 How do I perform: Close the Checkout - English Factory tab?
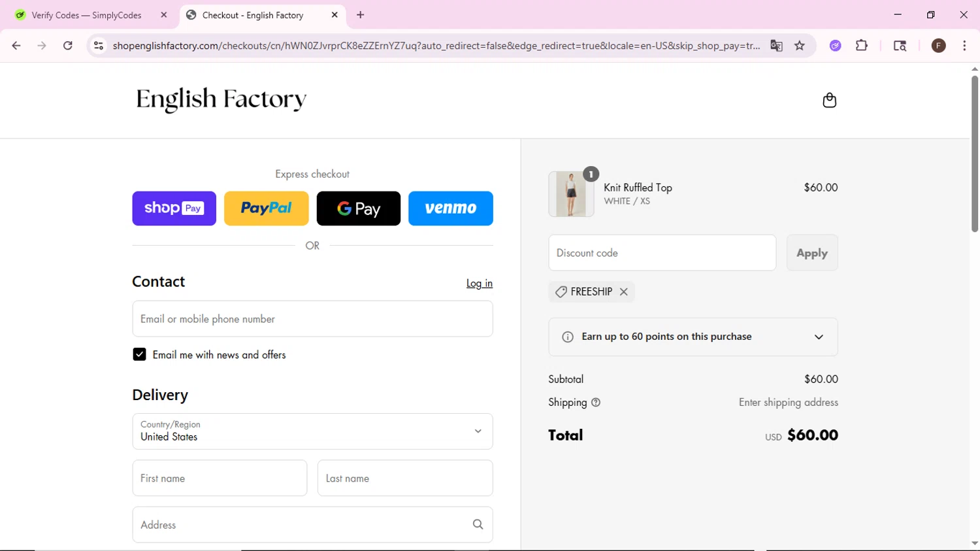pyautogui.click(x=335, y=15)
